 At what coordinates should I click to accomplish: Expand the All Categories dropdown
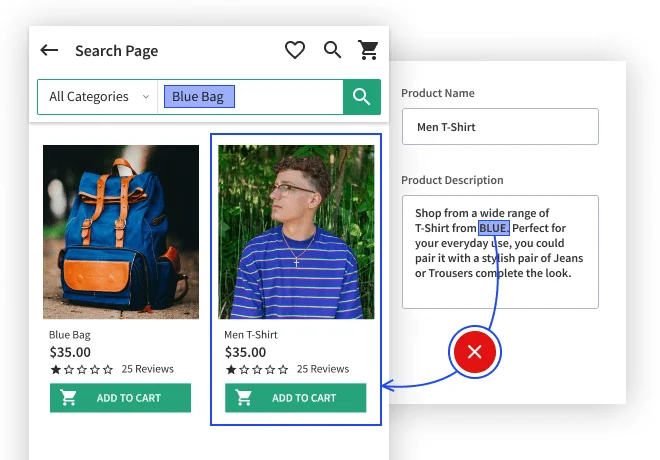[x=97, y=97]
